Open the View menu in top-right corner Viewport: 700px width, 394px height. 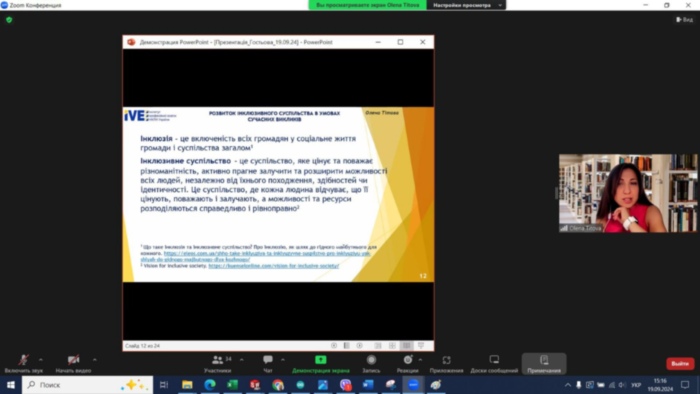(x=684, y=20)
